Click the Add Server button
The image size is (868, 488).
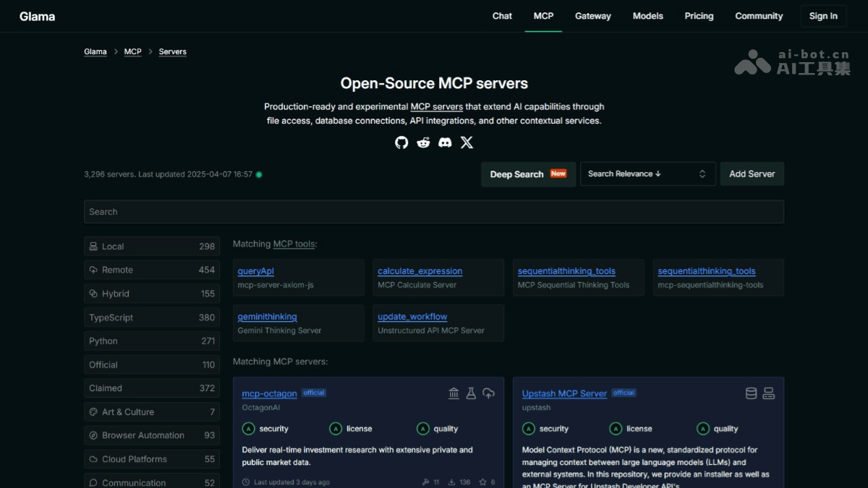pyautogui.click(x=752, y=174)
